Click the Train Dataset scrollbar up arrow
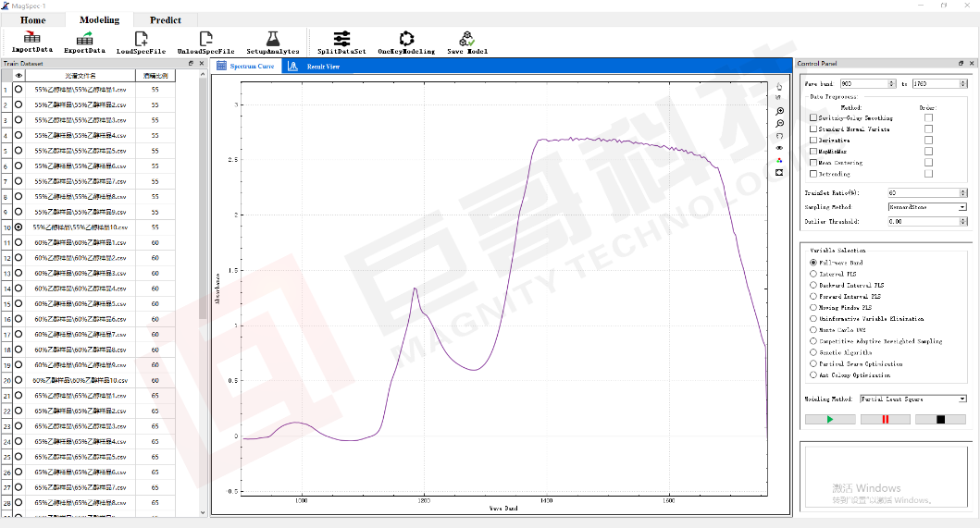 [203, 74]
